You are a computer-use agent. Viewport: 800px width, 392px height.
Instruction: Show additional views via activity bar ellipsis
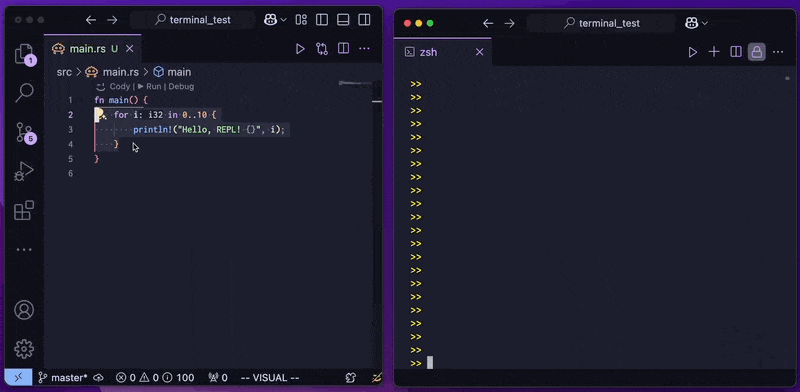[24, 250]
